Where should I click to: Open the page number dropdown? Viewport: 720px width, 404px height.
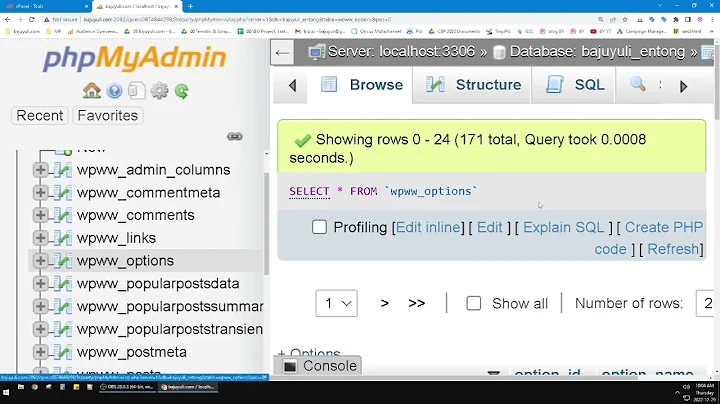pyautogui.click(x=337, y=303)
